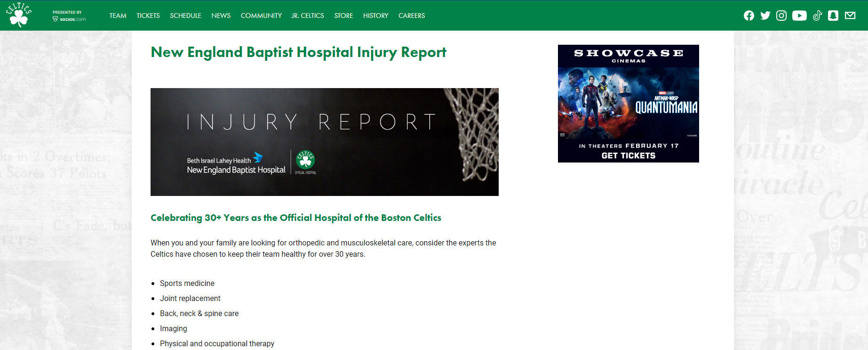This screenshot has width=868, height=350.
Task: Open the YouTube icon in header
Action: [x=799, y=16]
